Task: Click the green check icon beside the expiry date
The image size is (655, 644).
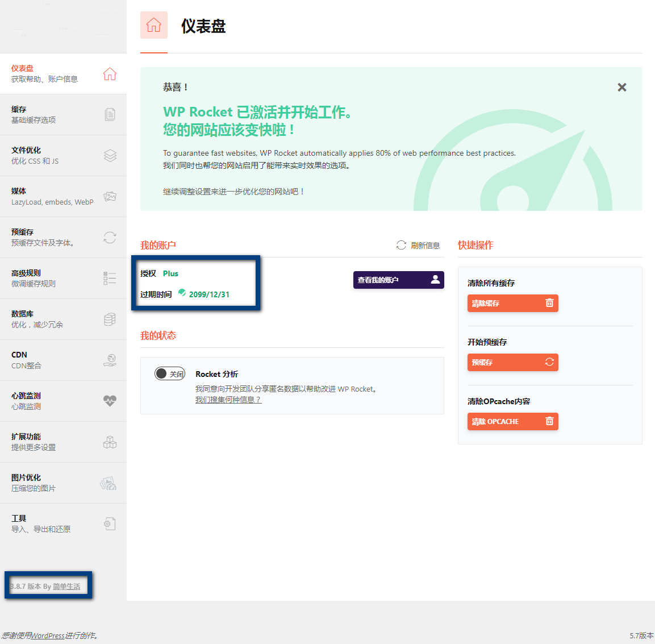Action: point(182,293)
